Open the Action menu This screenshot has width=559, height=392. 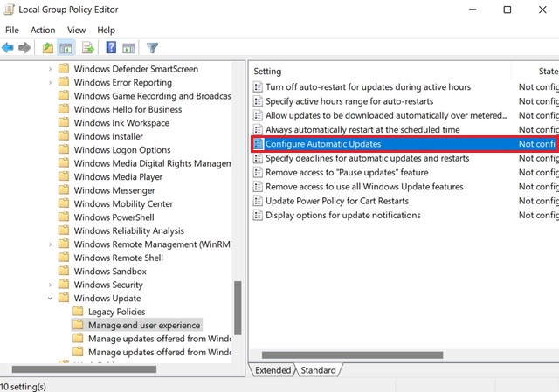pyautogui.click(x=43, y=31)
